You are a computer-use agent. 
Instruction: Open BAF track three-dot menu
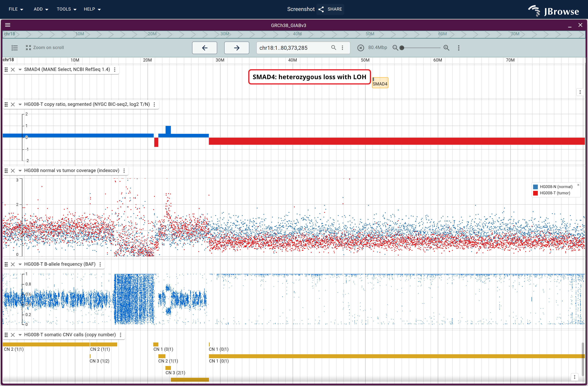pos(100,264)
